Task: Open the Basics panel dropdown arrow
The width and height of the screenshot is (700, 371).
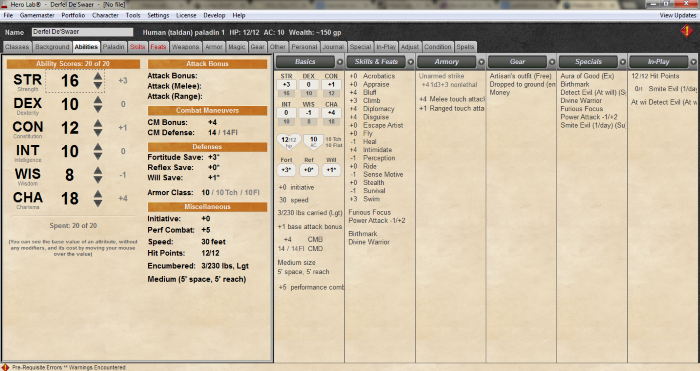Action: click(x=340, y=62)
